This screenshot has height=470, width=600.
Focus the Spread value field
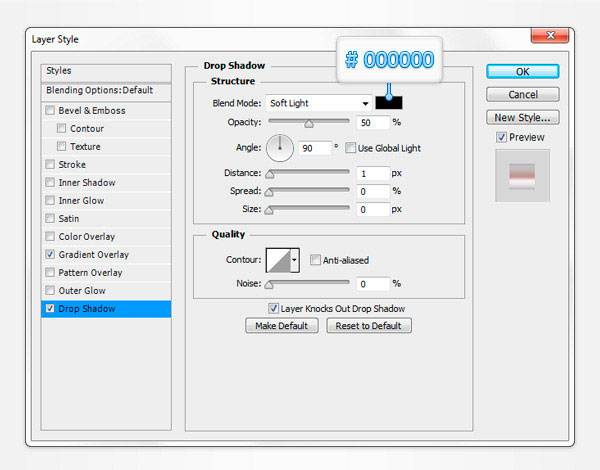[373, 191]
